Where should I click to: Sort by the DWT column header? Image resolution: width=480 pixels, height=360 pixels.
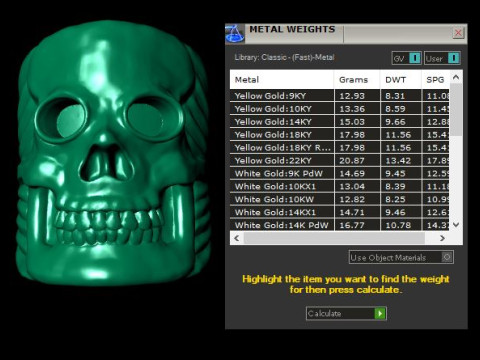(401, 80)
